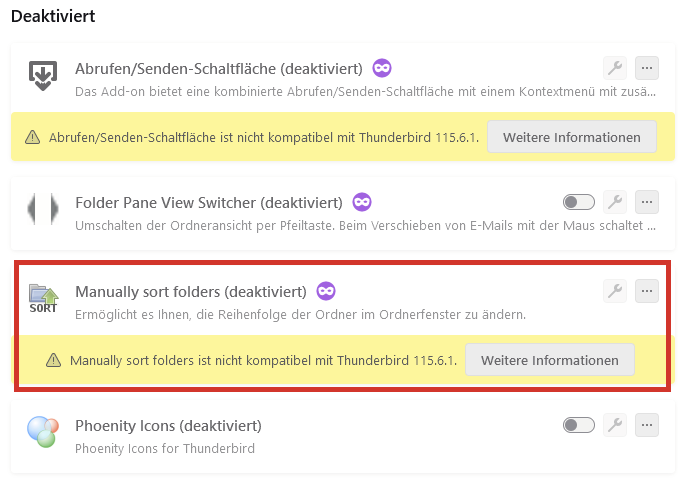
Task: Click Weitere Informationen for Manually sort folders warning
Action: [550, 360]
